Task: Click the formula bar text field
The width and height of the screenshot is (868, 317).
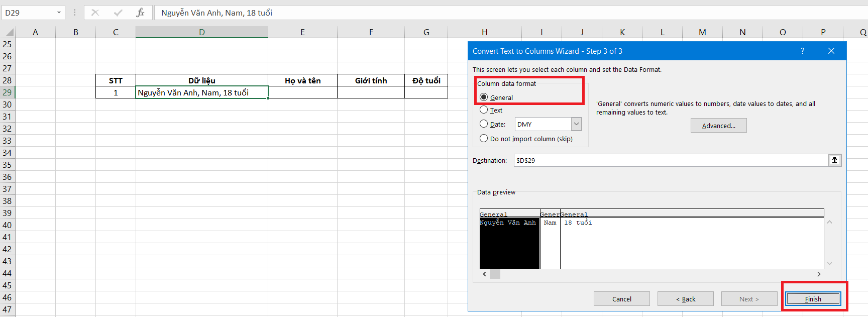Action: point(511,13)
